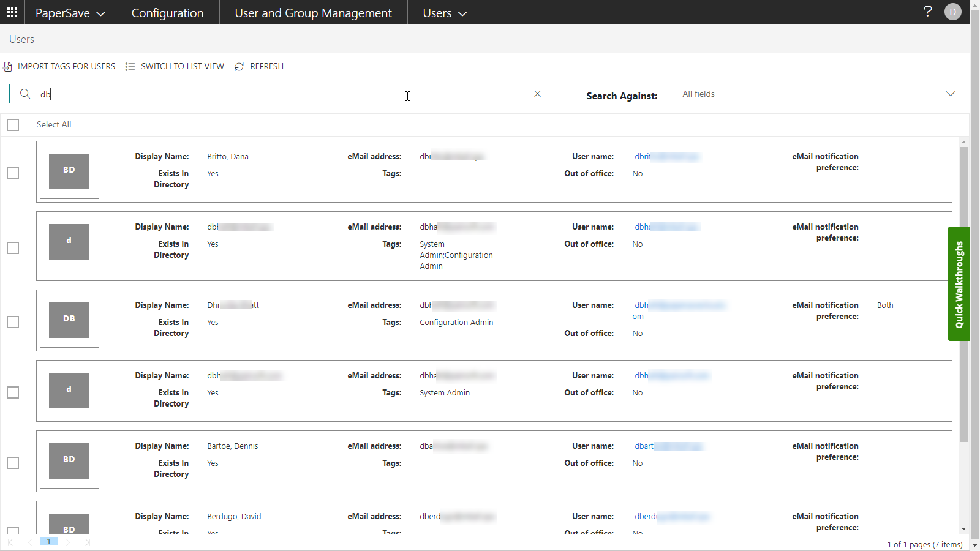Open Bartoe, Dennis's user name link
The width and height of the screenshot is (980, 551).
[669, 446]
